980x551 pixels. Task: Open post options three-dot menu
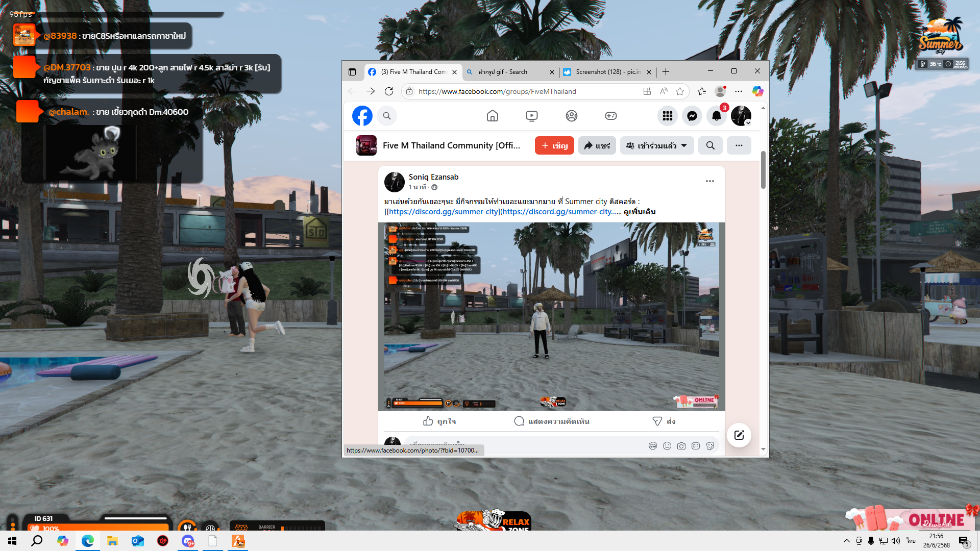(x=709, y=181)
